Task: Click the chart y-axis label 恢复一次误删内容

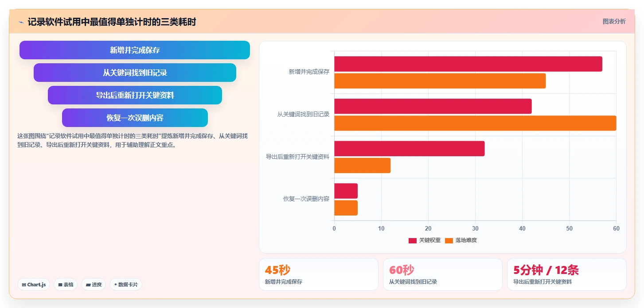Action: pyautogui.click(x=306, y=199)
